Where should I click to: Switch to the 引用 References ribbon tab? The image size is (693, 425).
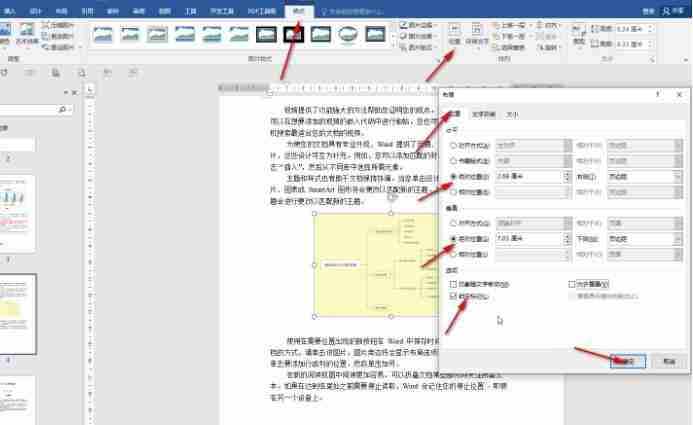click(88, 11)
